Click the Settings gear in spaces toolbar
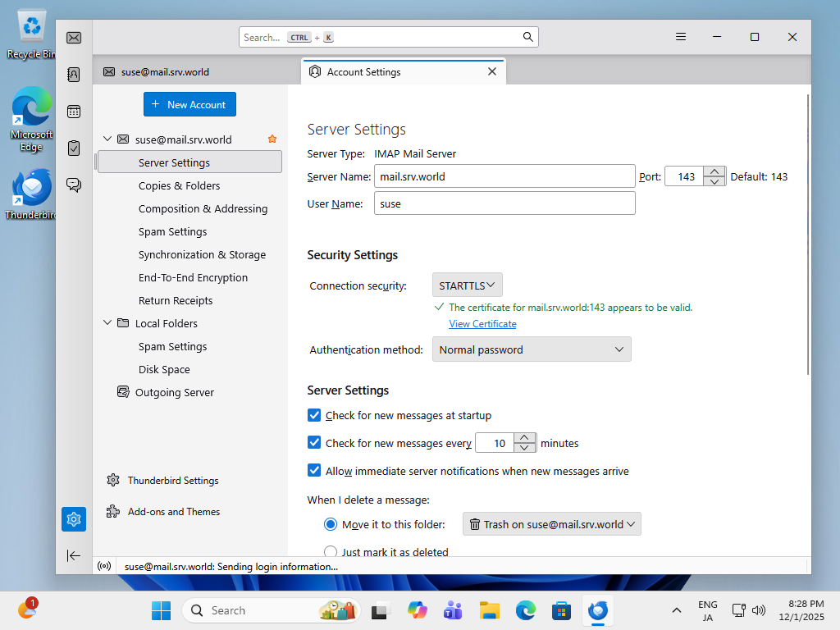 74,518
